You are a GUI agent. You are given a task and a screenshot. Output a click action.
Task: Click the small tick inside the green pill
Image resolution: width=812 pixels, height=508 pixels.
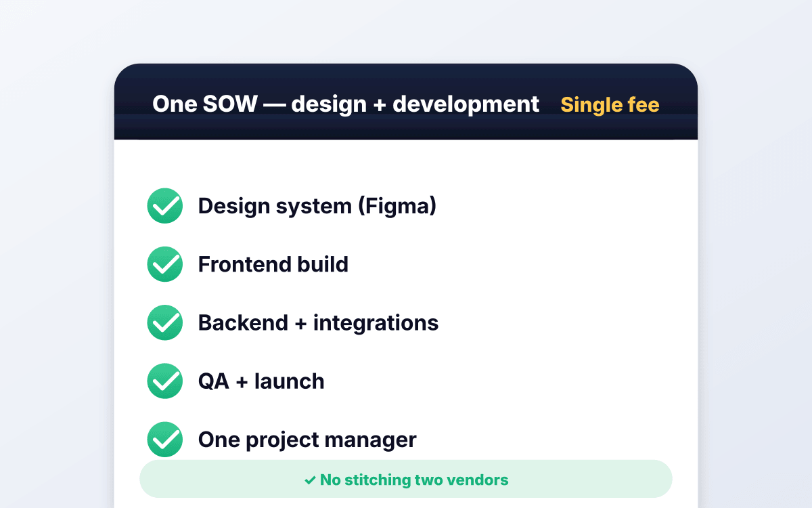[x=310, y=480]
